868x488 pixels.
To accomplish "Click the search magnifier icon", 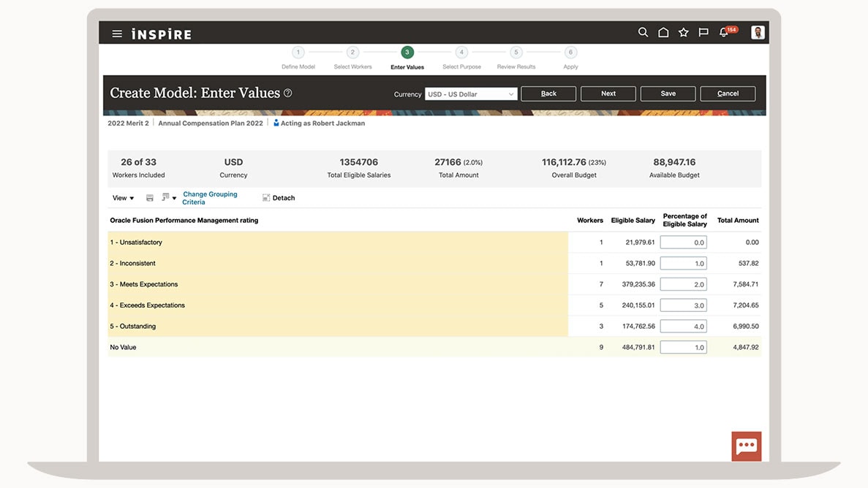I will click(x=643, y=32).
